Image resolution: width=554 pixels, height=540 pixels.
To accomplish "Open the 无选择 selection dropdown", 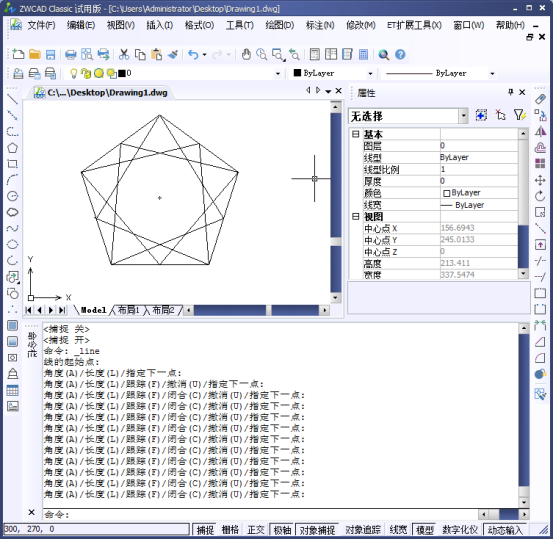I will point(463,116).
